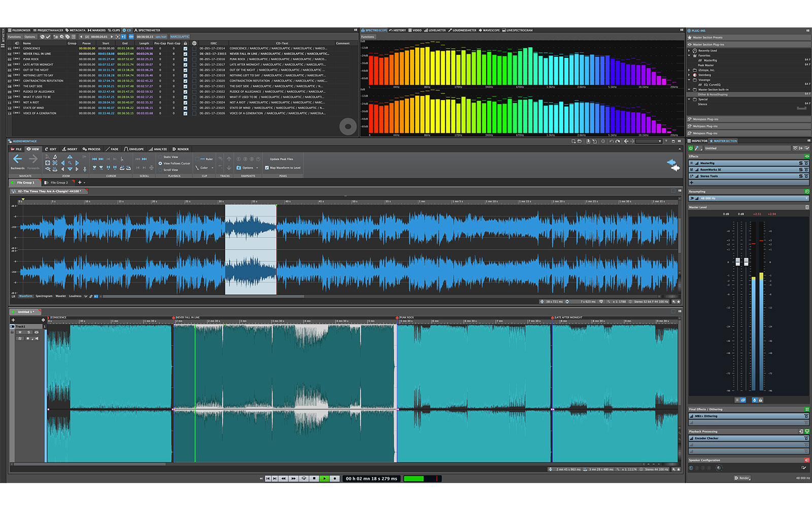This screenshot has width=812, height=511.
Task: Toggle Master Section power bypass button
Action: click(x=691, y=148)
